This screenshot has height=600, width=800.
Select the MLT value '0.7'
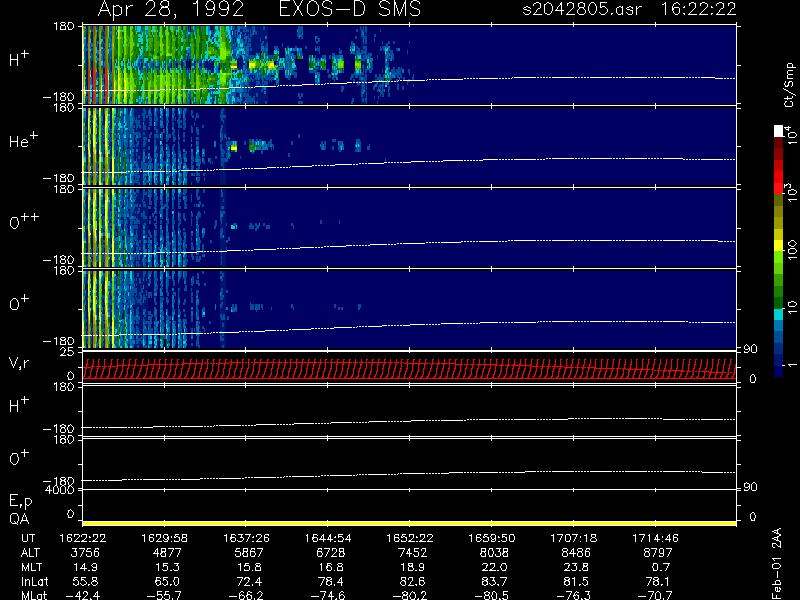coord(661,567)
